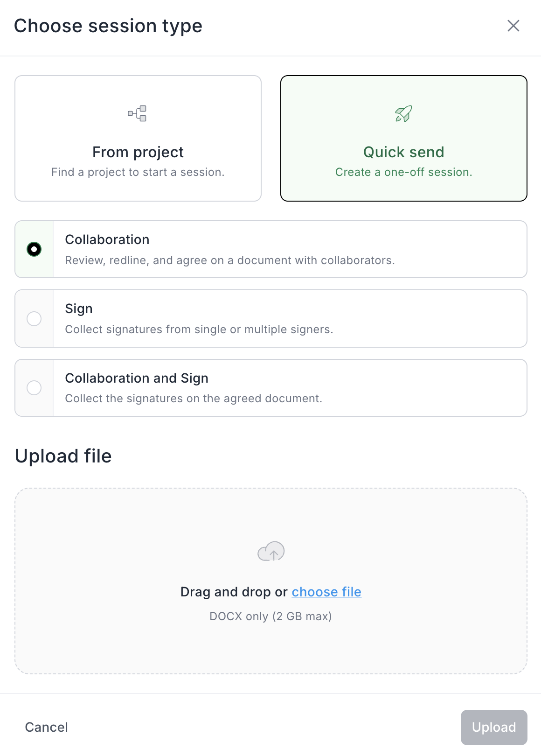Viewport: 541px width, 756px height.
Task: Click the Quick send heading text
Action: pos(404,152)
